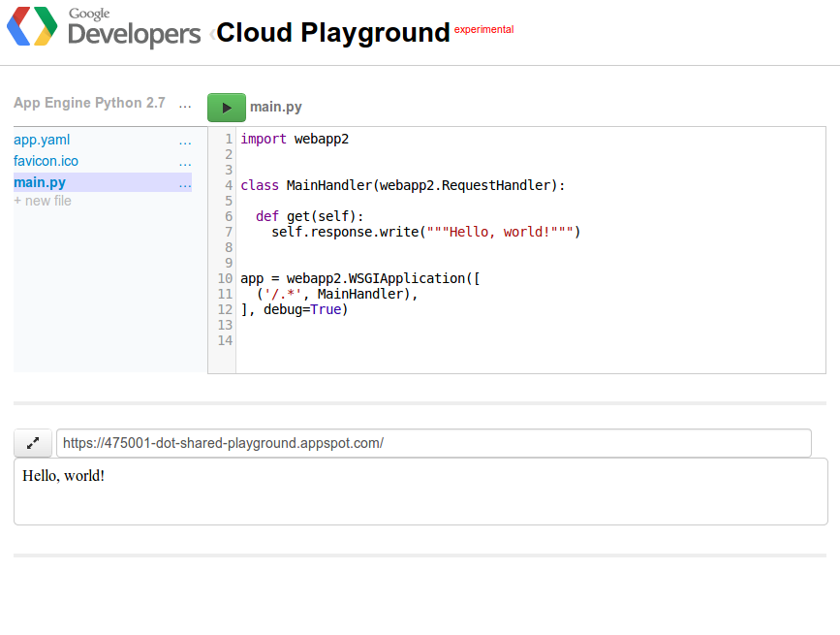Click line number 9 in the gutter
This screenshot has height=635, width=840.
(229, 263)
